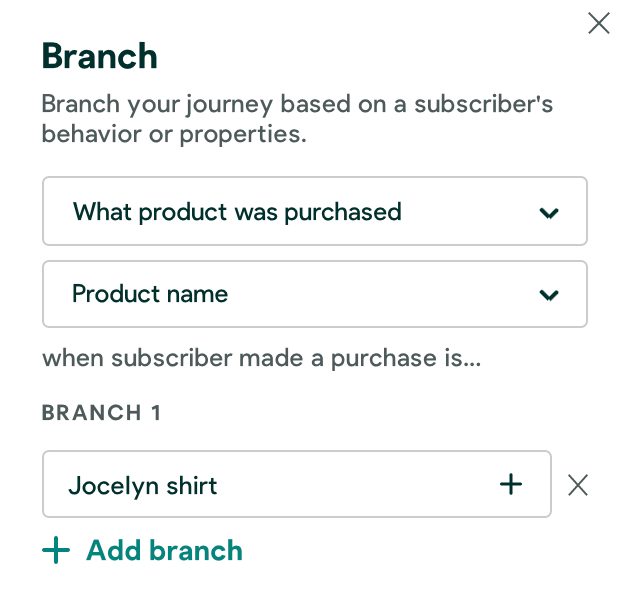This screenshot has width=624, height=592.
Task: Click the "Branch your journey based on" description line
Action: point(297,104)
